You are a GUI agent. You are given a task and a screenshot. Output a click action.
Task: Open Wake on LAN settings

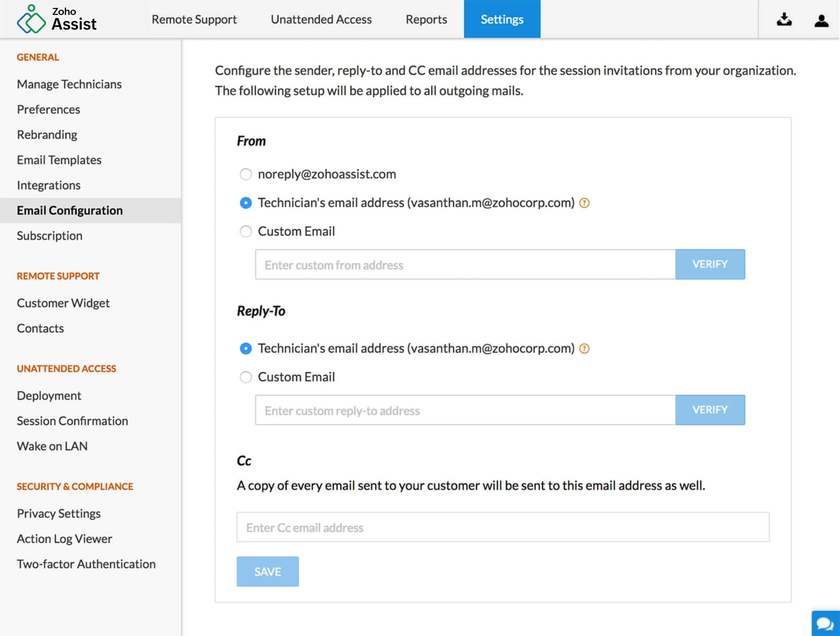coord(52,446)
